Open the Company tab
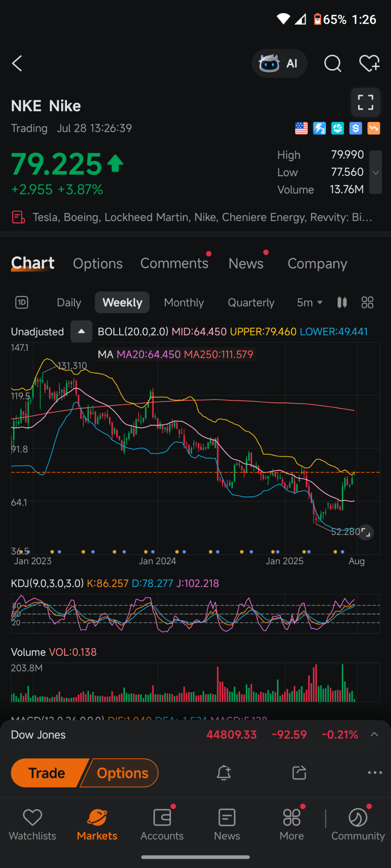 317,263
